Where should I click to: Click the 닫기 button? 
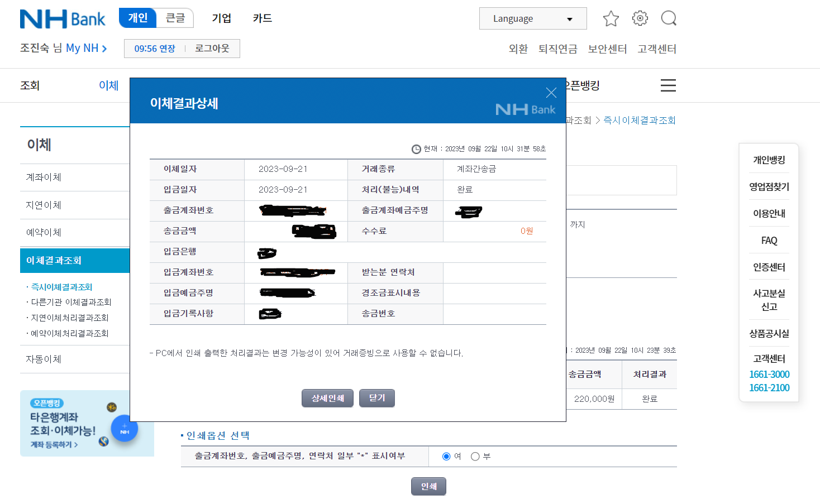376,398
